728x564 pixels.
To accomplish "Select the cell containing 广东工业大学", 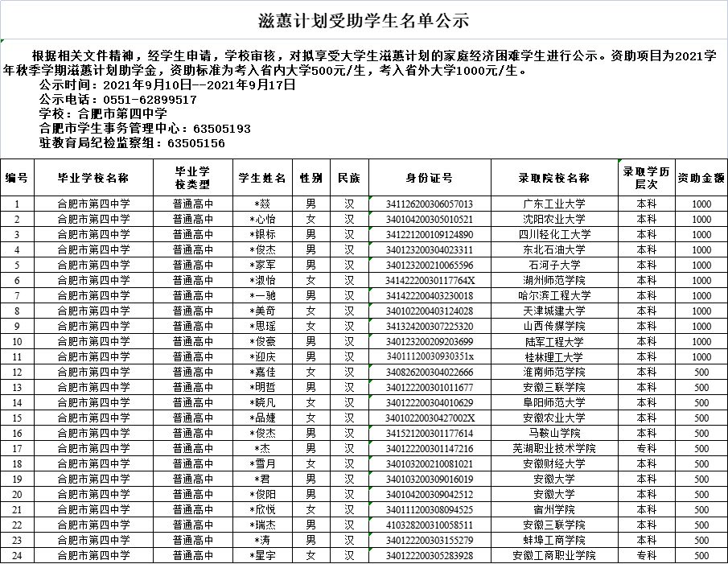I will [x=553, y=204].
